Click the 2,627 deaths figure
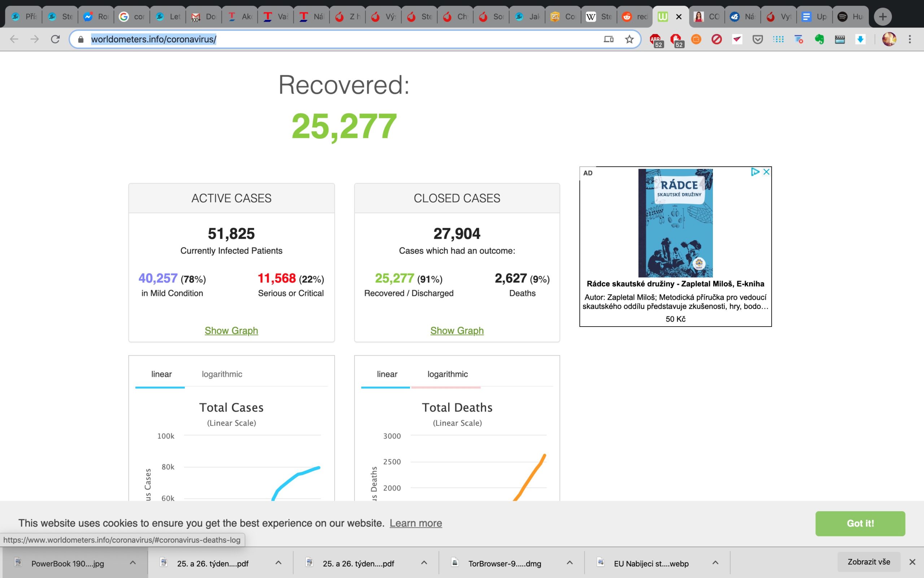Viewport: 924px width, 578px height. click(511, 278)
